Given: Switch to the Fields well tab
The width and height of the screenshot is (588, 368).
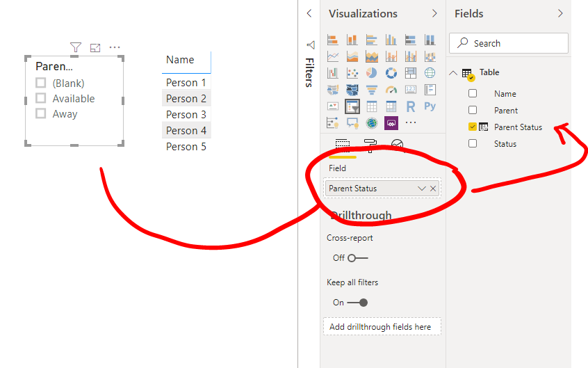Looking at the screenshot, I should point(343,145).
